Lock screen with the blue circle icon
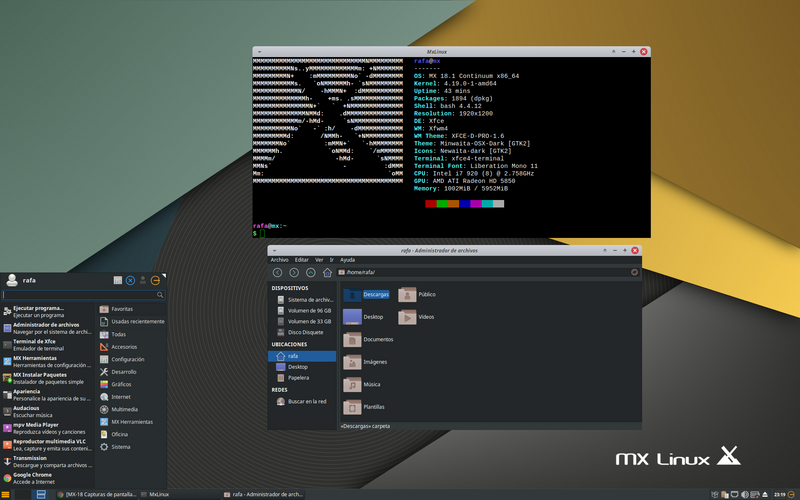 pyautogui.click(x=130, y=280)
